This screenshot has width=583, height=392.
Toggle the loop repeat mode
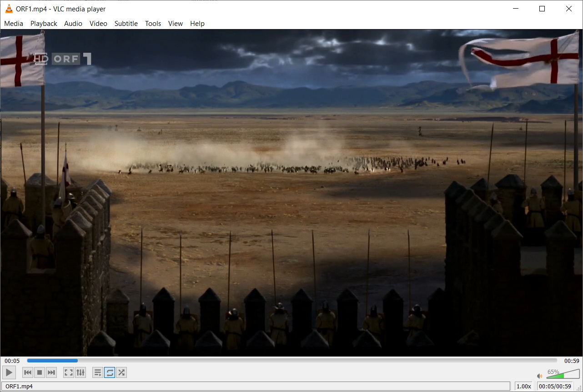click(110, 372)
